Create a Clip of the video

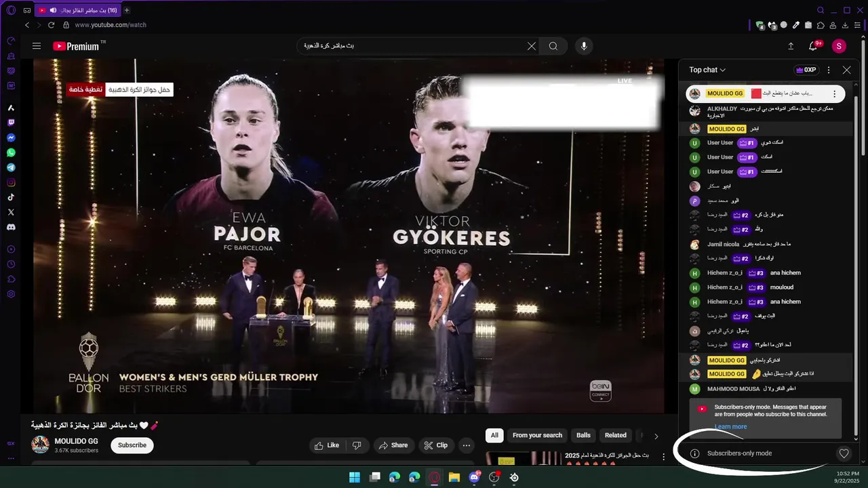click(436, 445)
